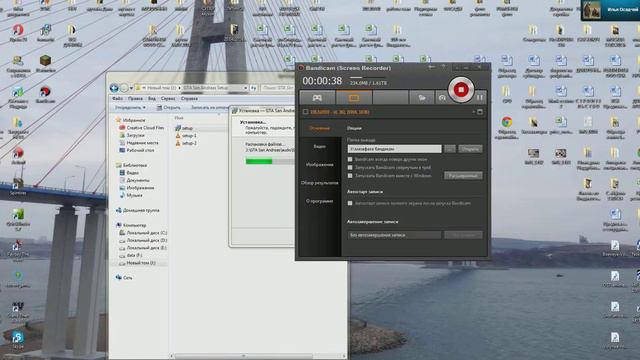This screenshot has height=360, width=640.
Task: Select Creative Cloud Files in Explorer sidebar
Action: pos(141,128)
